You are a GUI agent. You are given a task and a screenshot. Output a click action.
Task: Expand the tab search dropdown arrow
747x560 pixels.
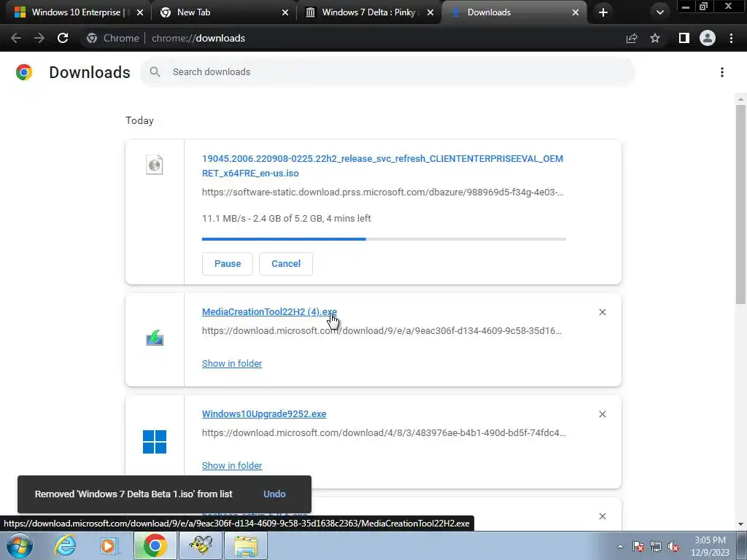659,12
